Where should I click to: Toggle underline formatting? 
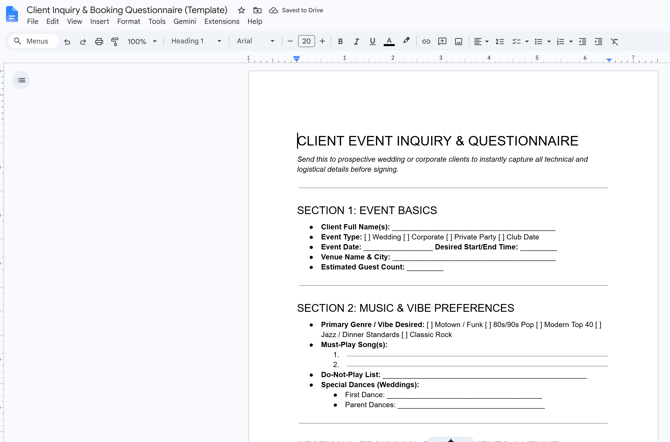tap(373, 41)
